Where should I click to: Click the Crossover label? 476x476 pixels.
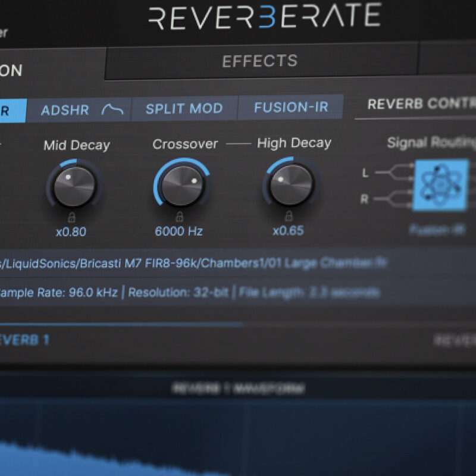[x=185, y=144]
